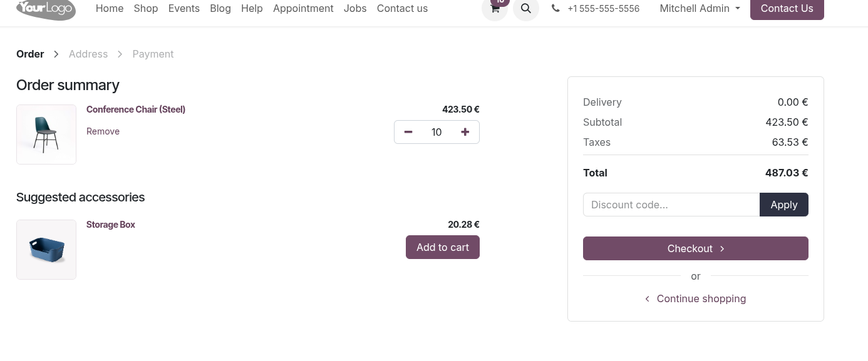The width and height of the screenshot is (868, 361).
Task: Click the YourLogo site logo
Action: coord(46,9)
